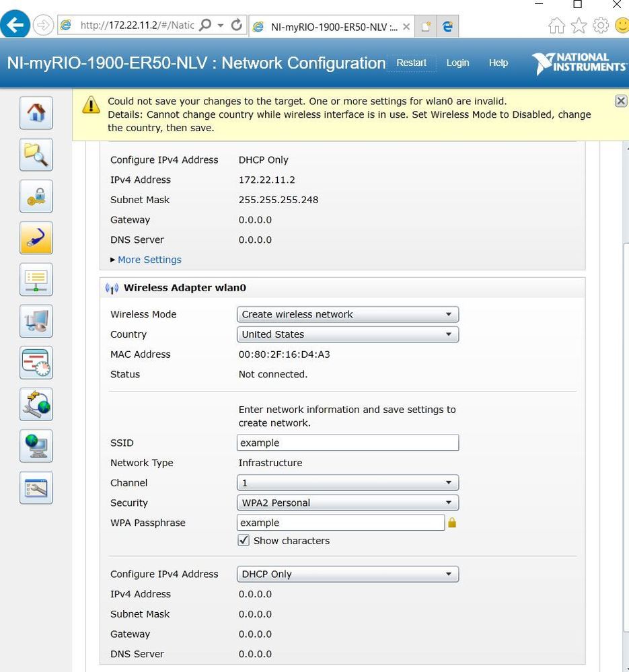Open the wrench window settings icon
The height and width of the screenshot is (672, 629).
(x=36, y=488)
